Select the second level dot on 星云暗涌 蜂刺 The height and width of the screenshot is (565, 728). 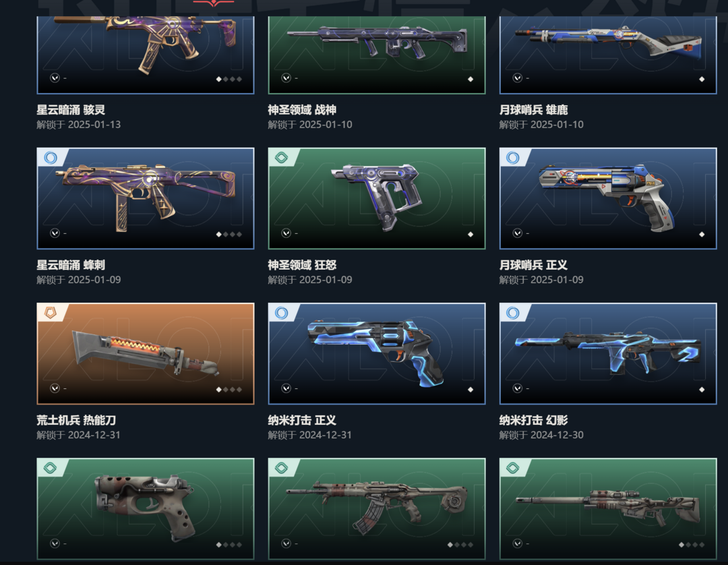[x=226, y=235]
